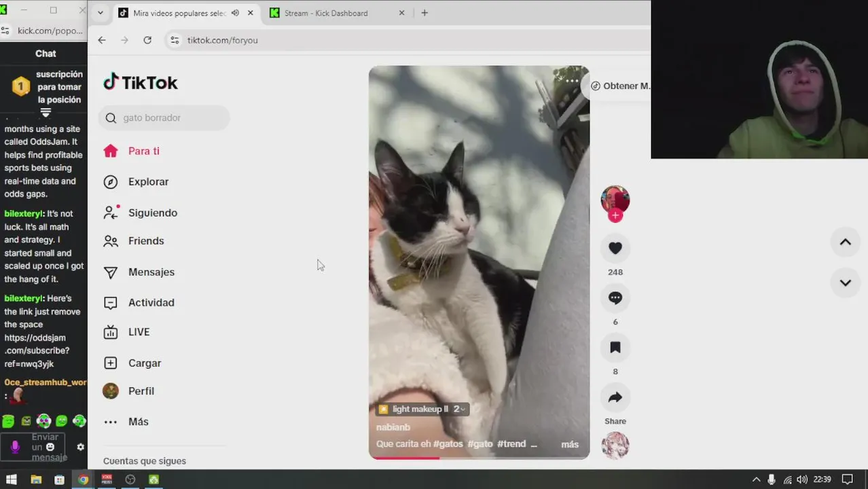Click the Oce_streamhub username in chat
The height and width of the screenshot is (489, 868).
click(x=45, y=382)
